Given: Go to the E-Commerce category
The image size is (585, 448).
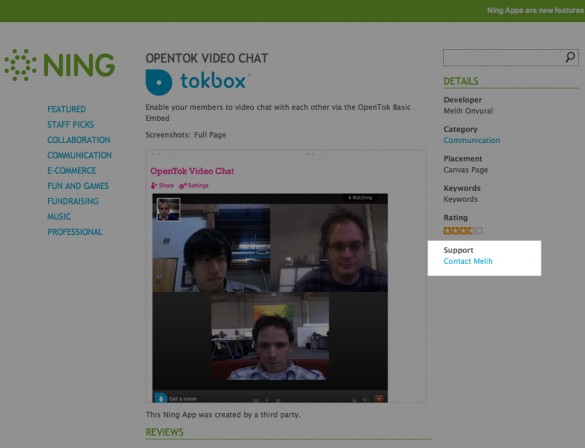Looking at the screenshot, I should coord(72,170).
